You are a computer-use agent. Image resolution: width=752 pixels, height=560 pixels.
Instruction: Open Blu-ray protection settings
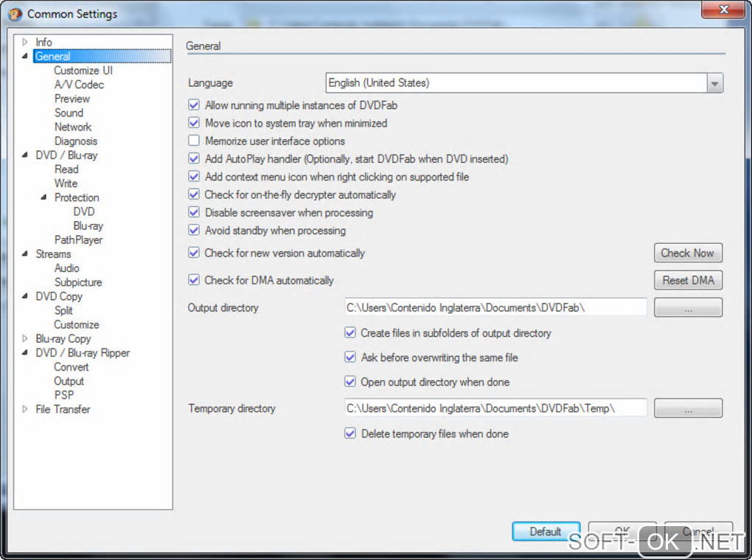tap(88, 225)
